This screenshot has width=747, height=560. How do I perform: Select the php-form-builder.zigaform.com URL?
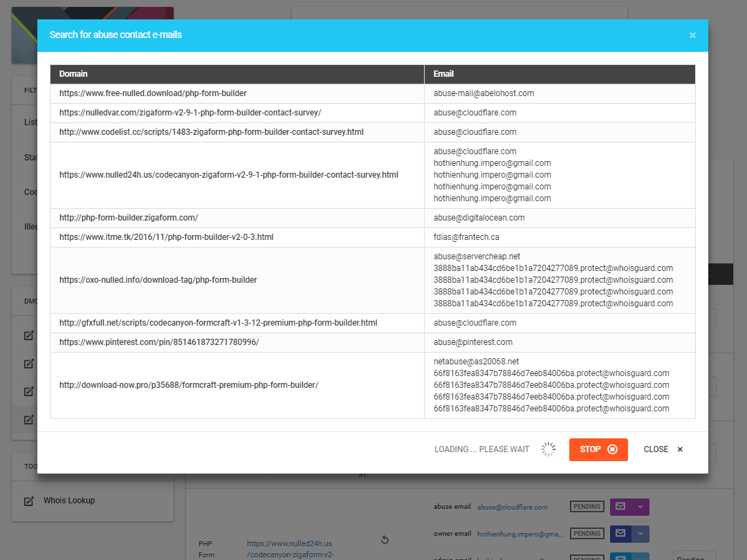tap(129, 218)
